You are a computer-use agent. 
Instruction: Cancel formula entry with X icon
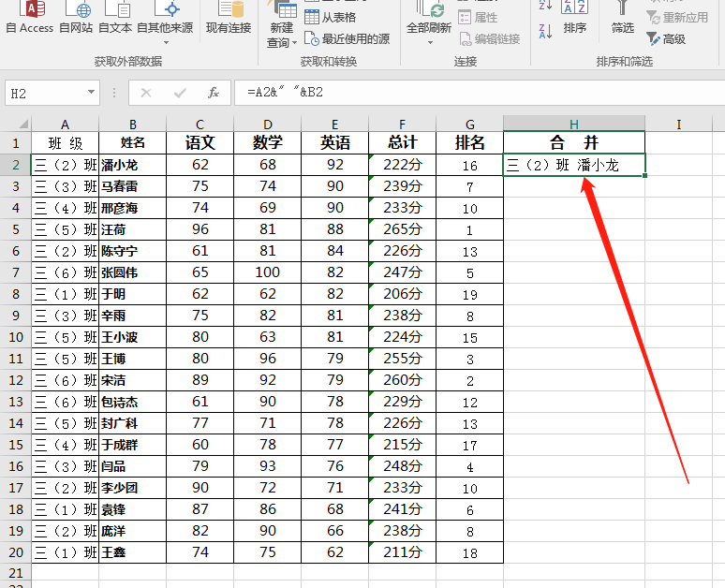pos(146,94)
